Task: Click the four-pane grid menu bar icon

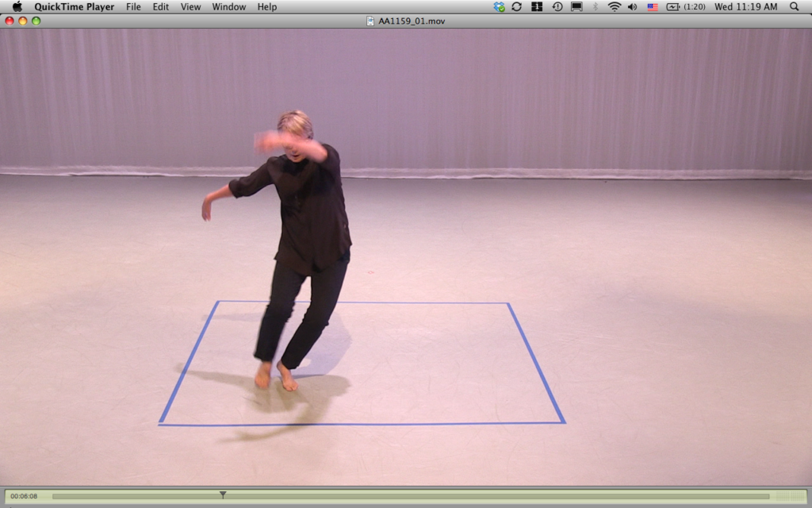Action: 537,6
